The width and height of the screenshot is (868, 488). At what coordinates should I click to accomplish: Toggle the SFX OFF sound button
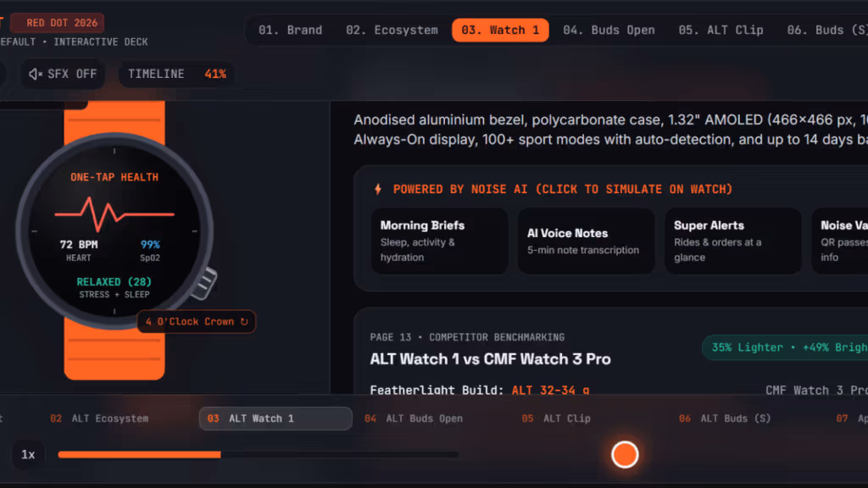tap(63, 75)
